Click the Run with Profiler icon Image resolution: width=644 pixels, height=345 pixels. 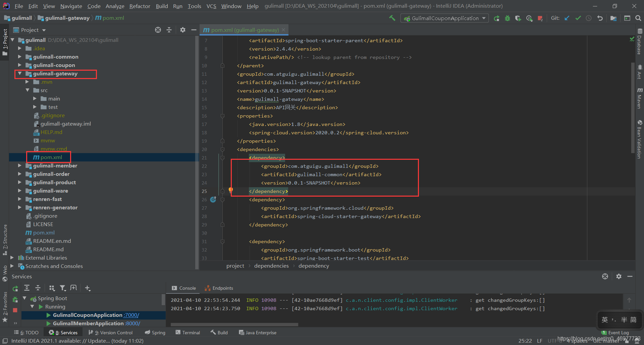(x=529, y=18)
